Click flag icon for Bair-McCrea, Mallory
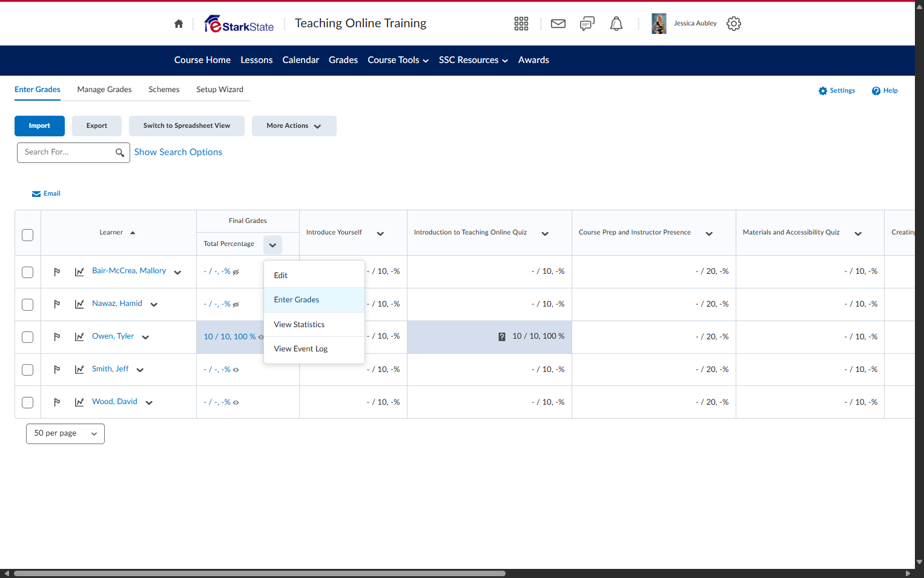The image size is (924, 578). coord(57,272)
